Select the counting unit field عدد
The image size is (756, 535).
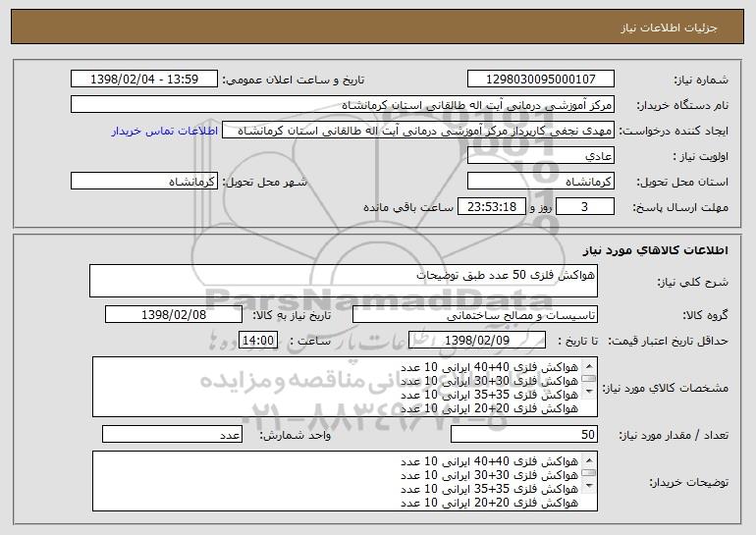point(172,434)
